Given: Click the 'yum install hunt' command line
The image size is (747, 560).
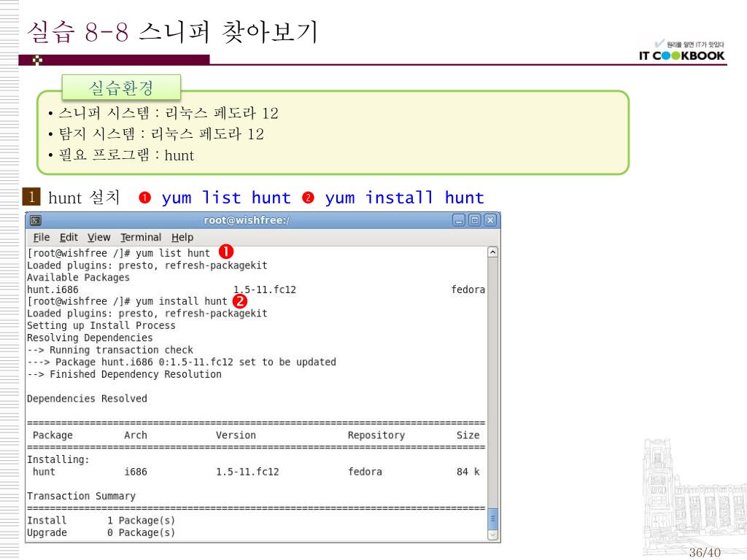Looking at the screenshot, I should click(x=127, y=301).
